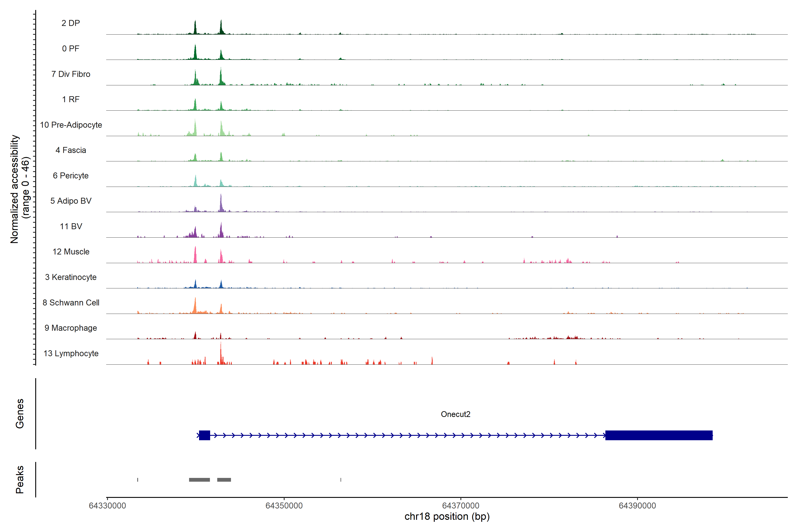Select the 0 PF track label

point(70,49)
